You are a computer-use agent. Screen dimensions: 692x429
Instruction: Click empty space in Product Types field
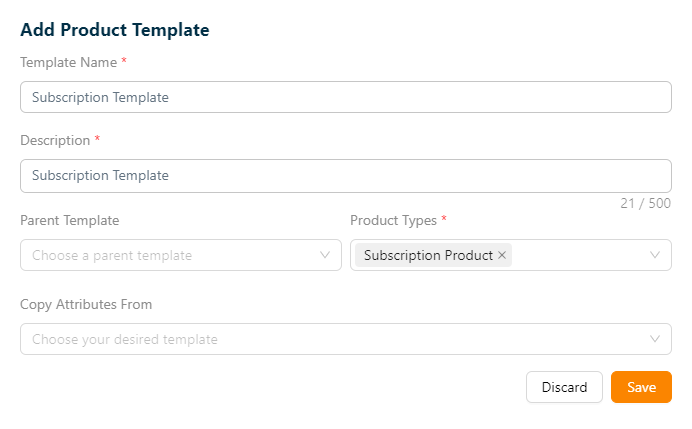click(x=580, y=255)
